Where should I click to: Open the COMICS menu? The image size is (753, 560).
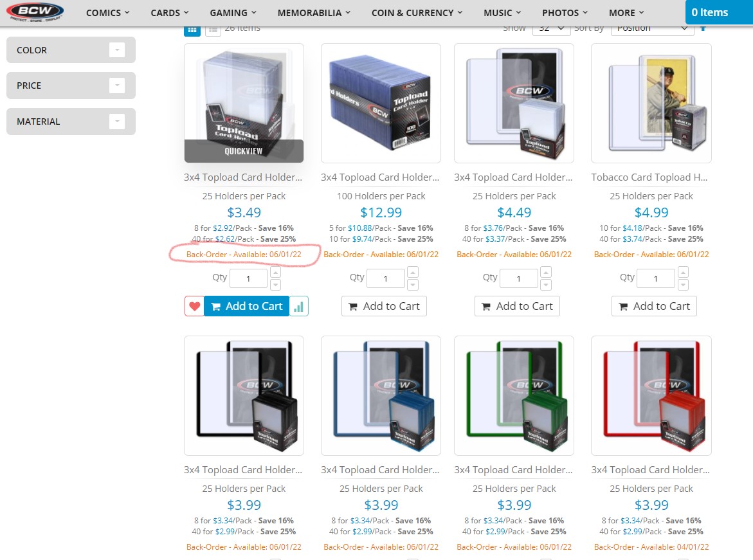point(107,13)
